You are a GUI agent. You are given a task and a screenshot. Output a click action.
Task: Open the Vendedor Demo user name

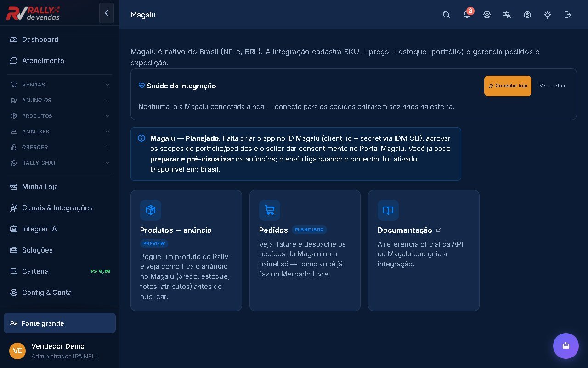[58, 346]
